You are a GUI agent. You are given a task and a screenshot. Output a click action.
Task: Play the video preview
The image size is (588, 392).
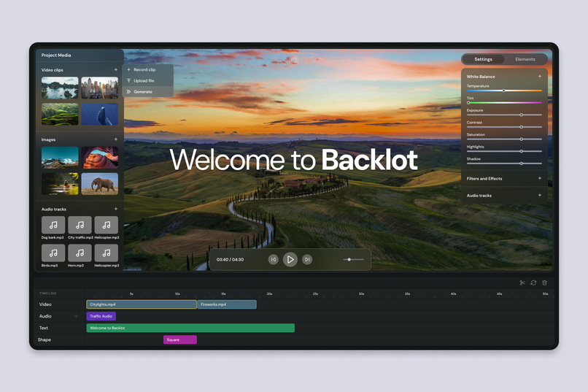tap(290, 259)
